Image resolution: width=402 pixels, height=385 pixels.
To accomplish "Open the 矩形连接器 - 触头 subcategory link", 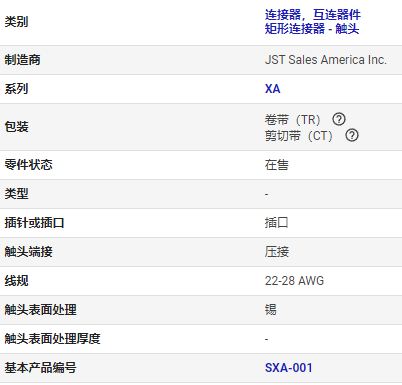I will (312, 28).
